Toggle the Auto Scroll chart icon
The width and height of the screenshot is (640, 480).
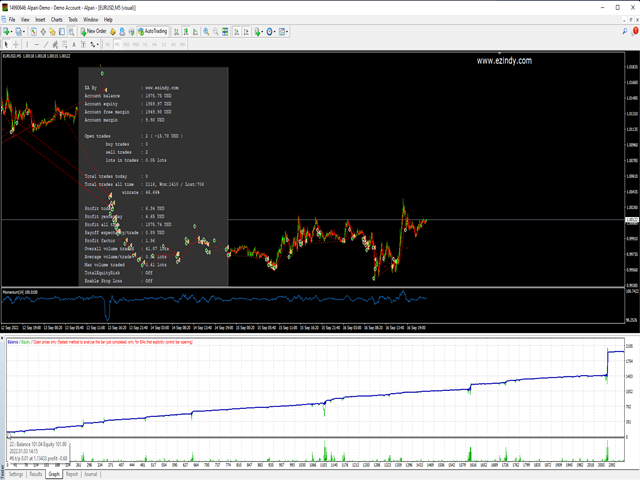pos(237,31)
